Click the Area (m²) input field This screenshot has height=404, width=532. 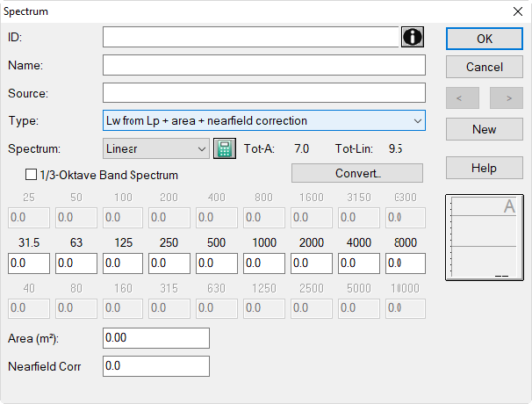(156, 338)
